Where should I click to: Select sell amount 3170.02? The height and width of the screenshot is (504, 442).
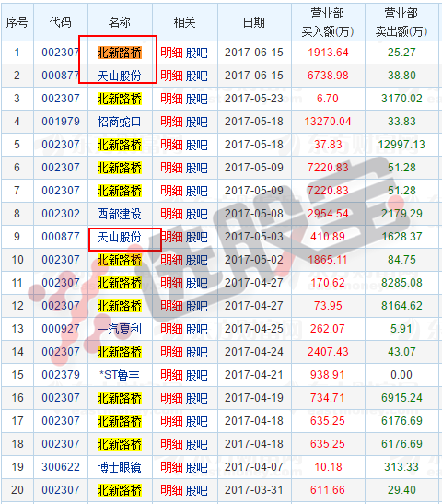point(401,99)
